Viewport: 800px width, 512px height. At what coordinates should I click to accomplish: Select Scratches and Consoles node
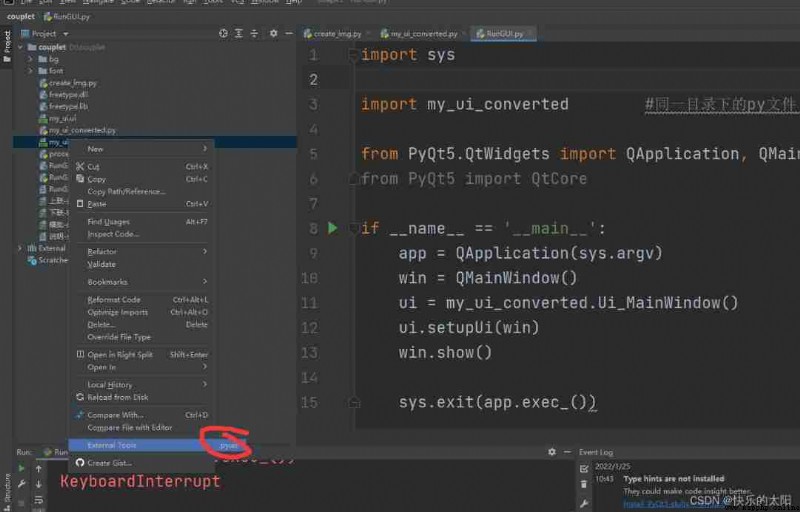point(48,260)
